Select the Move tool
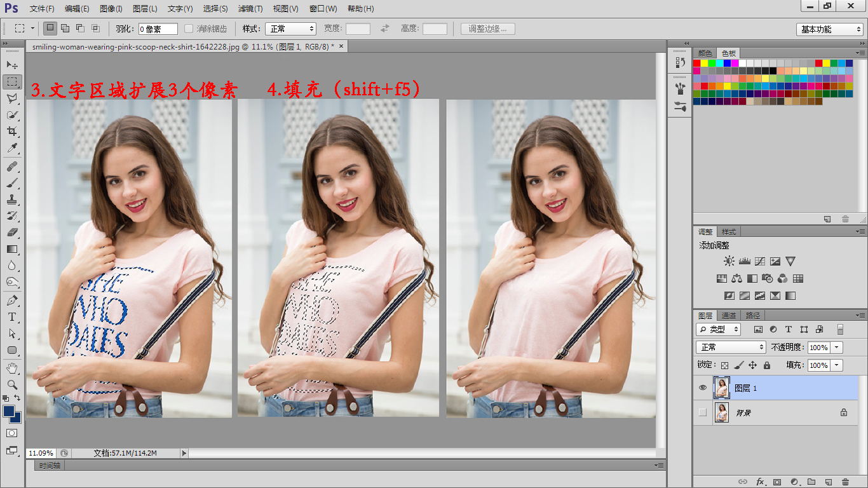Viewport: 868px width, 488px height. [x=12, y=65]
